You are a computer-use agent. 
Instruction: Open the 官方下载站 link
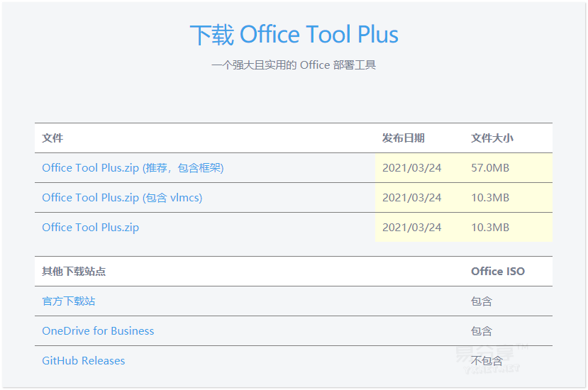click(69, 301)
